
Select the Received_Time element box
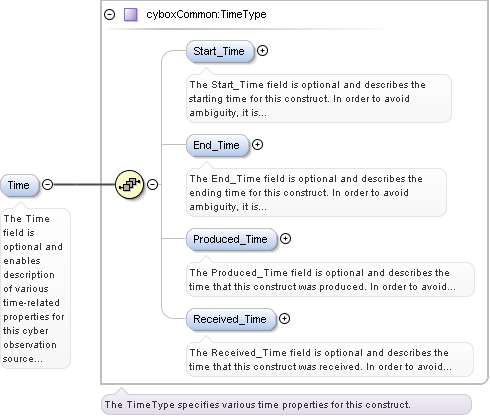tap(231, 319)
